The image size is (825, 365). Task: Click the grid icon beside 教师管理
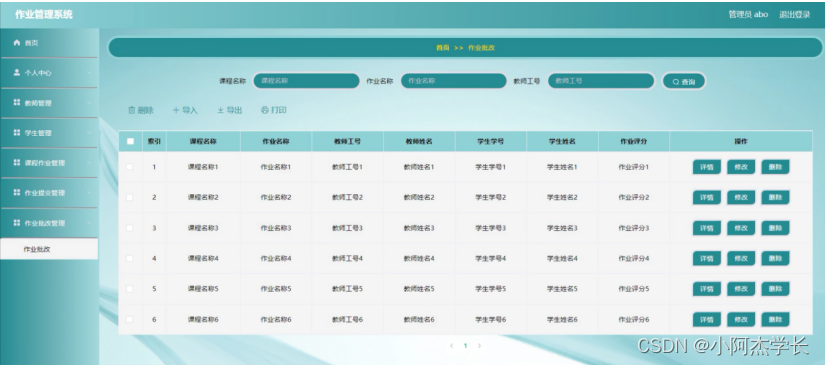[x=17, y=103]
